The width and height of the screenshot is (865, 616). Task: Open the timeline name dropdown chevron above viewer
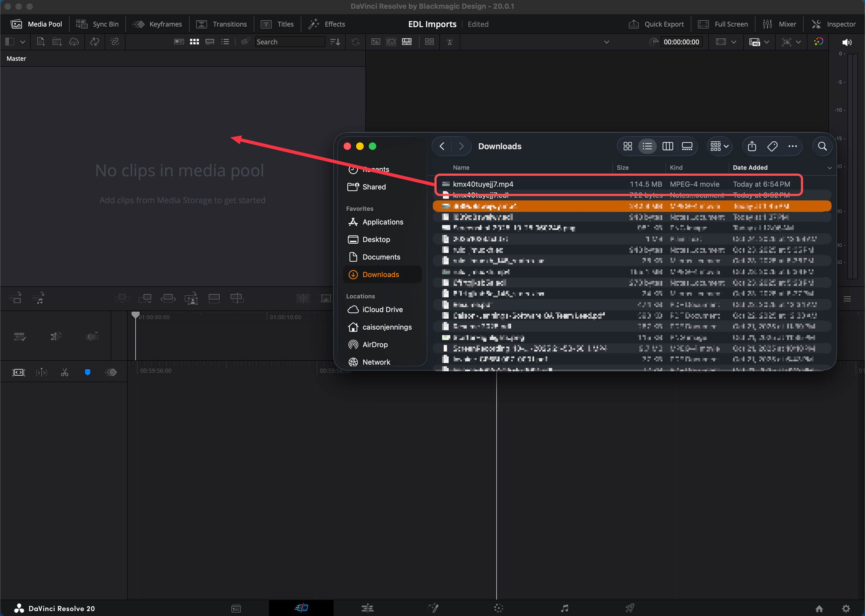607,42
